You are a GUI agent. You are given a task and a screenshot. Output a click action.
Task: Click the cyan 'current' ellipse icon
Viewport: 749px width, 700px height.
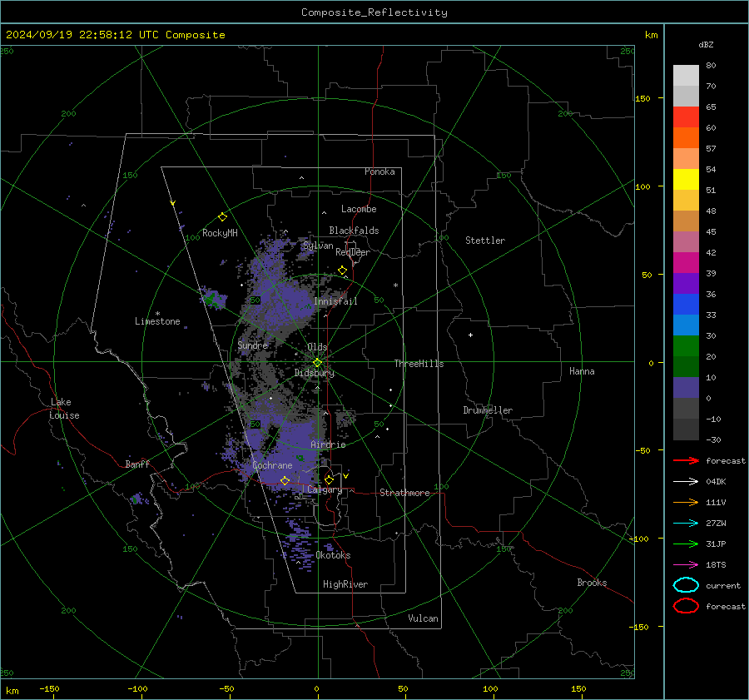[x=686, y=585]
